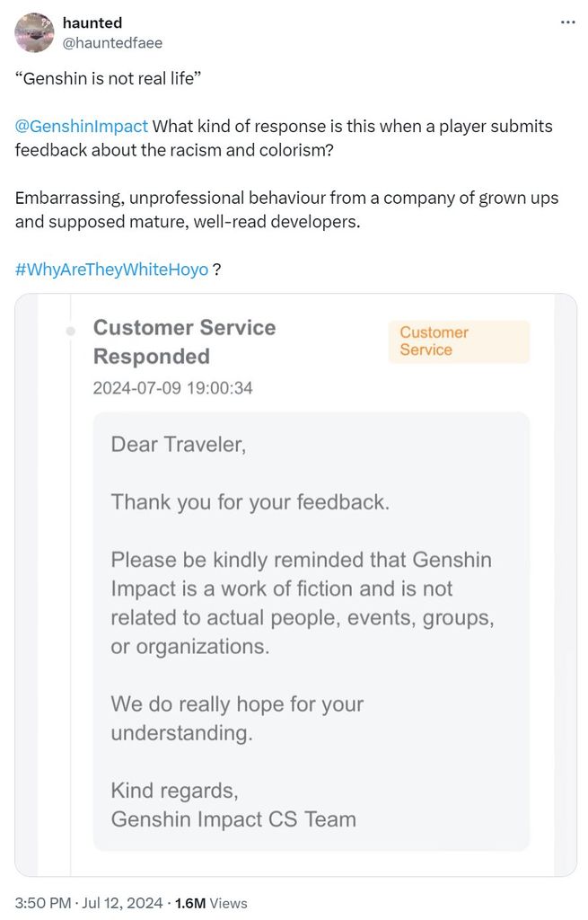The height and width of the screenshot is (920, 588).
Task: Open the #WhyAreTheyWhiteHoyo hashtag
Action: tap(111, 270)
